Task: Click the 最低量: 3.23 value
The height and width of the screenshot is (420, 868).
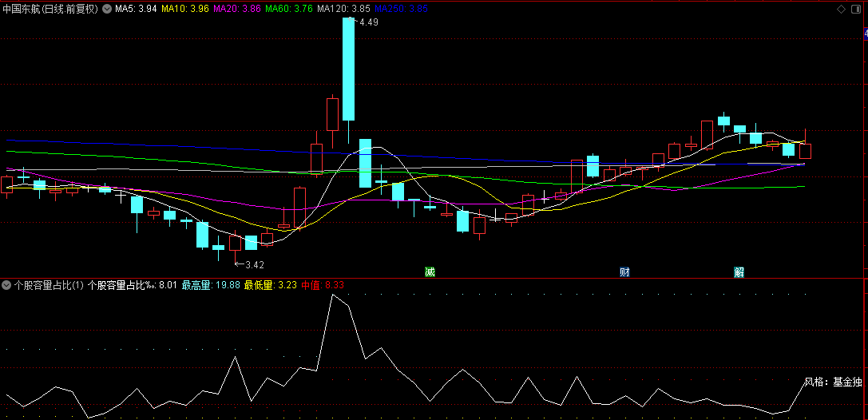Action: [271, 286]
